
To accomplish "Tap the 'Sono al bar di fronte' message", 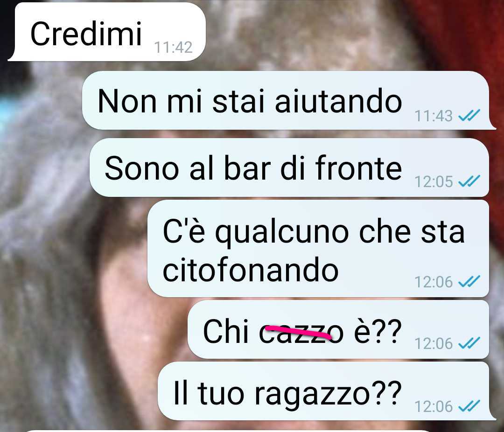I will tap(289, 167).
